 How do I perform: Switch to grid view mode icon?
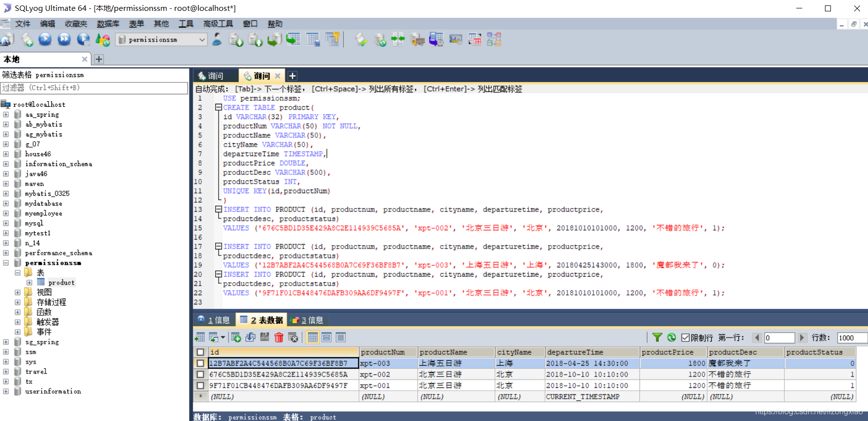313,337
